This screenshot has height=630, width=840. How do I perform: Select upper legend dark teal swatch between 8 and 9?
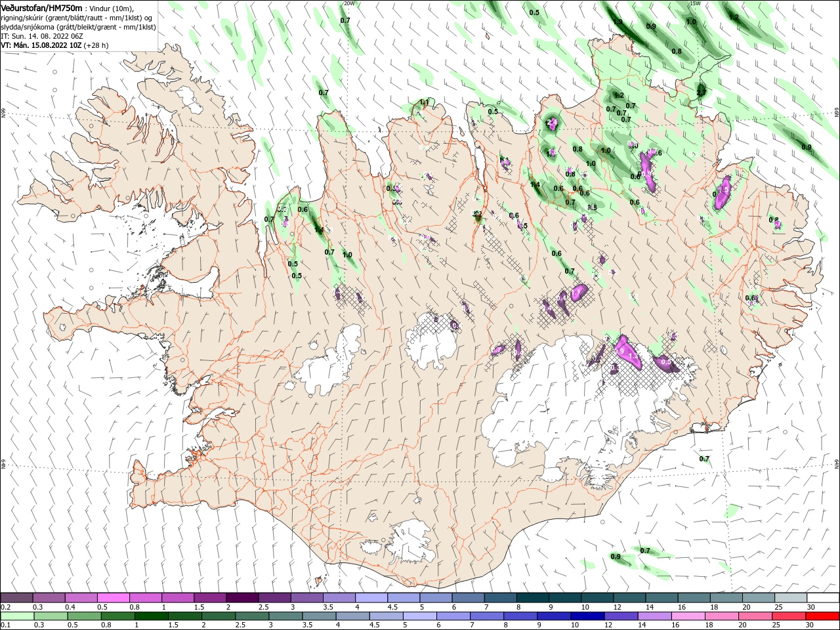(x=532, y=598)
